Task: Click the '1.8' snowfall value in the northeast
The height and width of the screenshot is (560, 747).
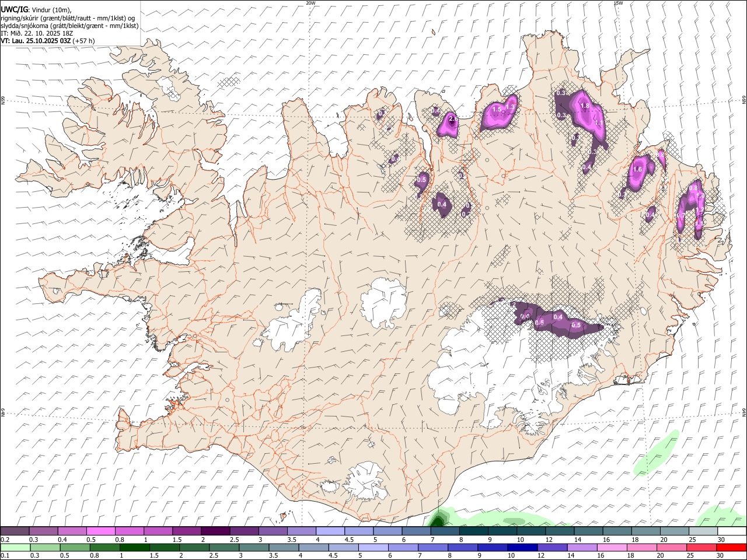Action: (585, 106)
